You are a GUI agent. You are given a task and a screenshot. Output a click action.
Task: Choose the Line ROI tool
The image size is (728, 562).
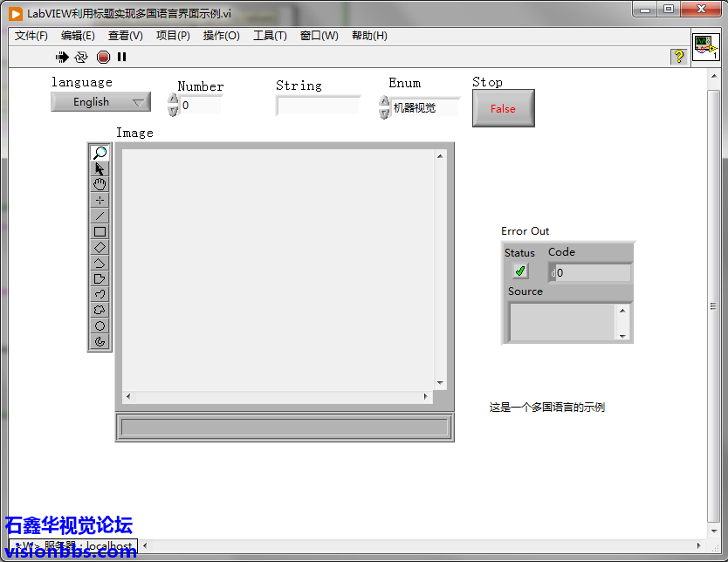100,216
